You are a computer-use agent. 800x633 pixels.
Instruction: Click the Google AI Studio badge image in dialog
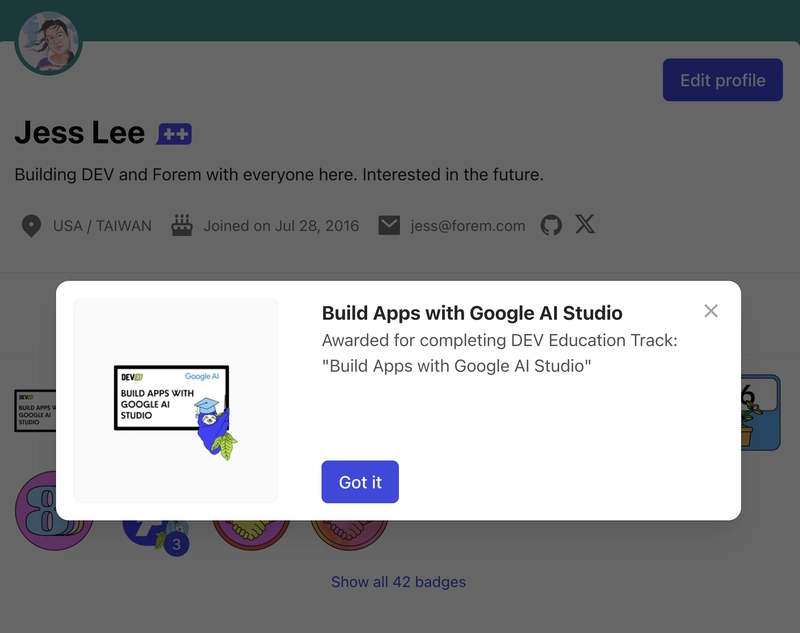pos(176,400)
